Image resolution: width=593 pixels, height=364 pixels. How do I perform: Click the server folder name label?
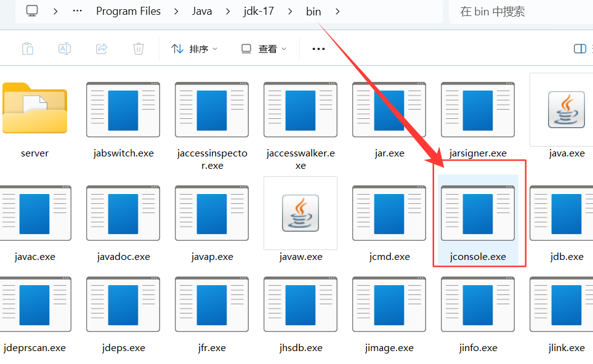click(x=35, y=153)
